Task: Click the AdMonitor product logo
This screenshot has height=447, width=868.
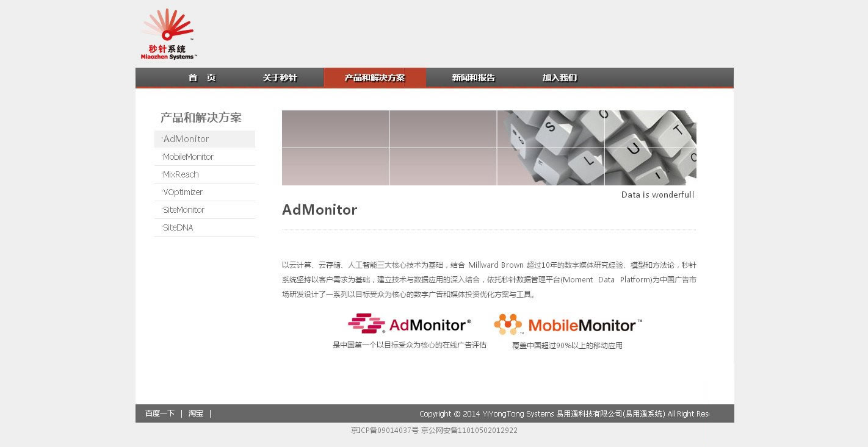Action: point(410,324)
